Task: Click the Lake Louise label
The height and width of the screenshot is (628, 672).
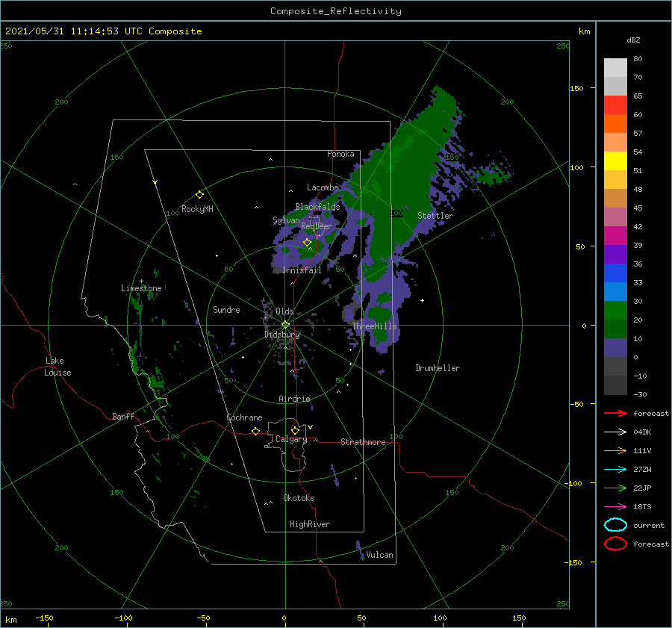Action: [57, 367]
